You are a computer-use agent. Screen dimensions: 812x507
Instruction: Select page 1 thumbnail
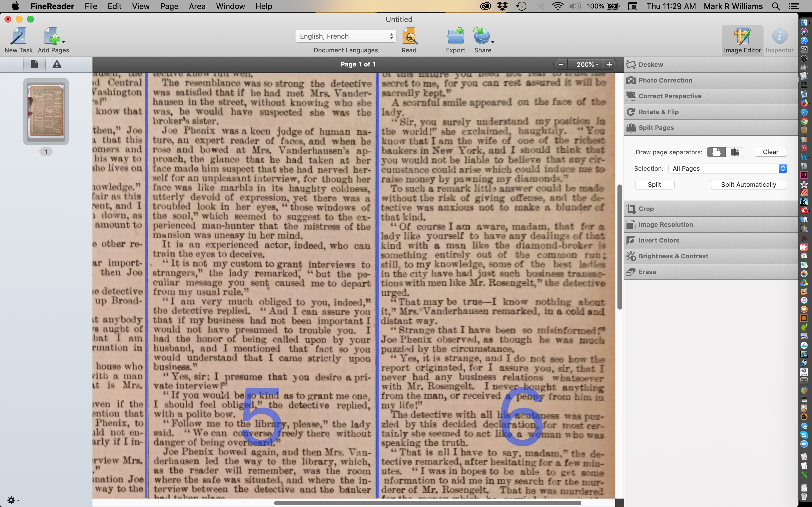pyautogui.click(x=46, y=112)
